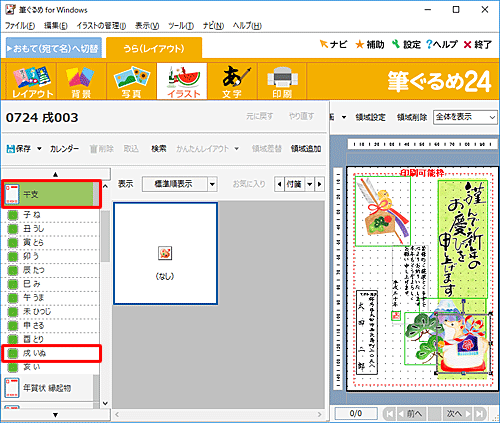Select 卯 う in the tree
This screenshot has width=500, height=423.
(x=50, y=257)
